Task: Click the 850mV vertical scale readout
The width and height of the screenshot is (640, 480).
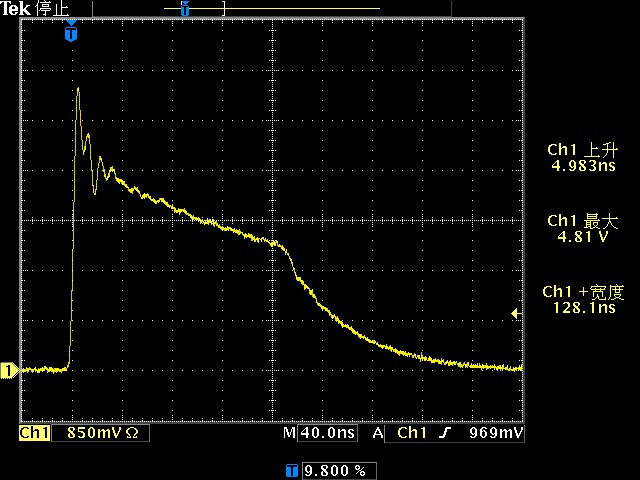Action: click(95, 433)
